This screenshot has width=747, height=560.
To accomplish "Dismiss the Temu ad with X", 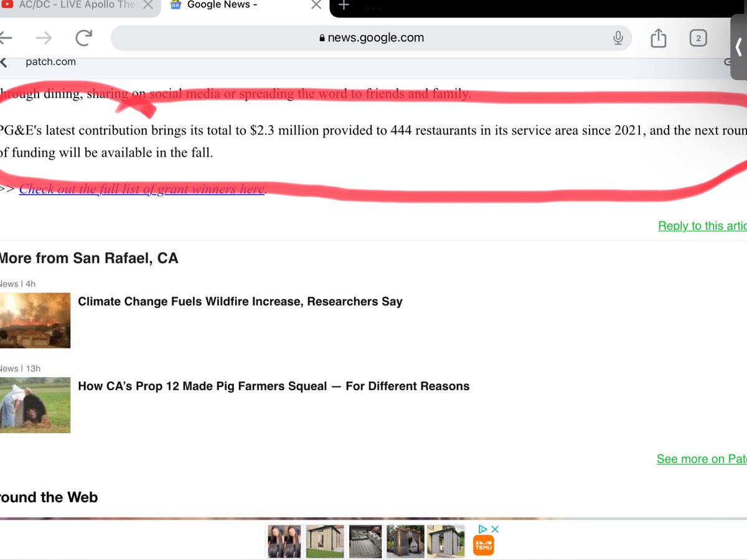I will [x=495, y=530].
